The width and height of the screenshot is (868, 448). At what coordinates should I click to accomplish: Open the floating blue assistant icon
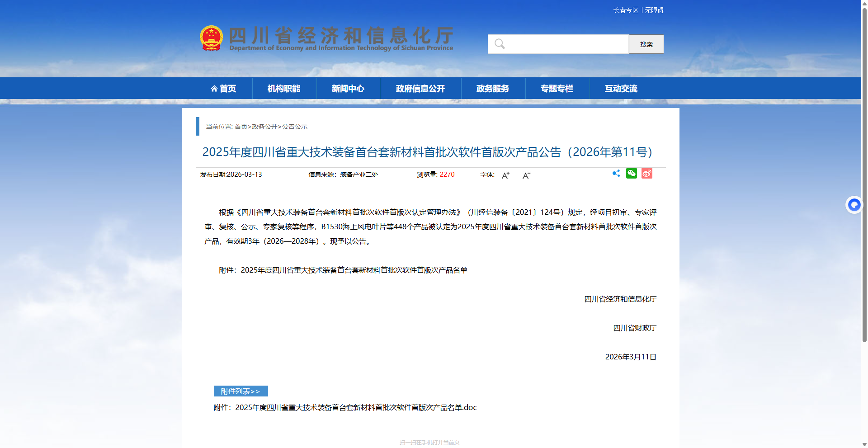(x=854, y=205)
